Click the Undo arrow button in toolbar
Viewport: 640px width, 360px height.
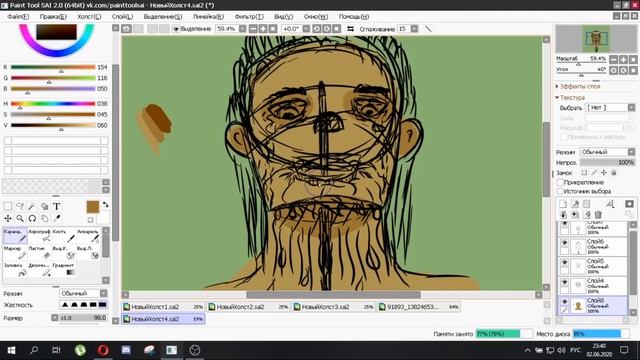[x=127, y=29]
